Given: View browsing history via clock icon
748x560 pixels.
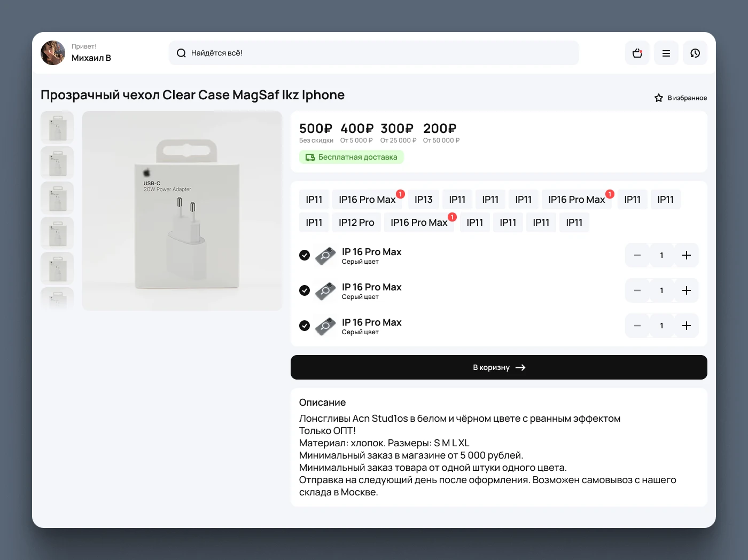Looking at the screenshot, I should point(695,53).
